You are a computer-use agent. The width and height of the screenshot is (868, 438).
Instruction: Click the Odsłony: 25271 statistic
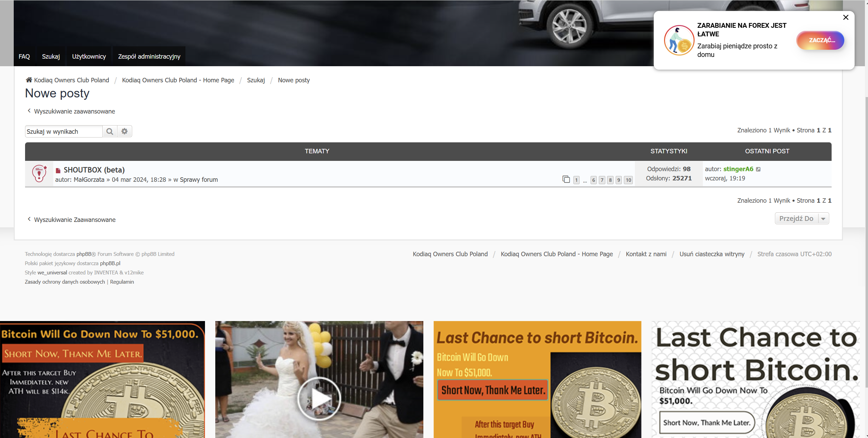pos(669,178)
